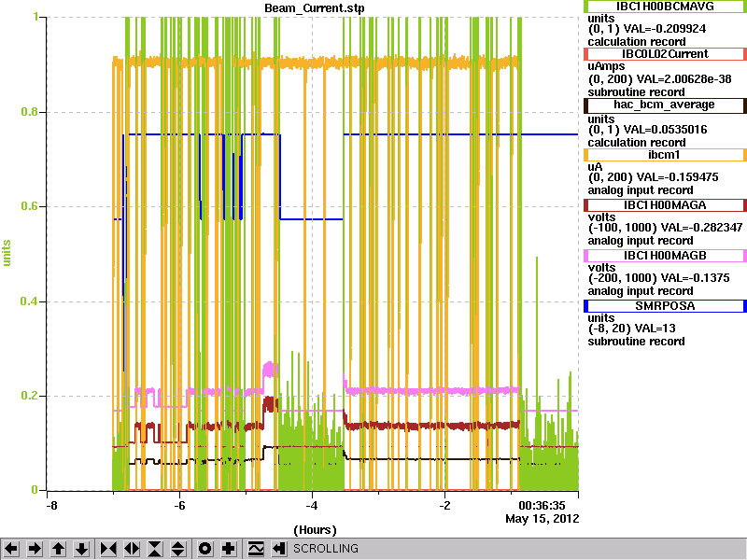Click the circle auto-scale toolbar icon

204,549
